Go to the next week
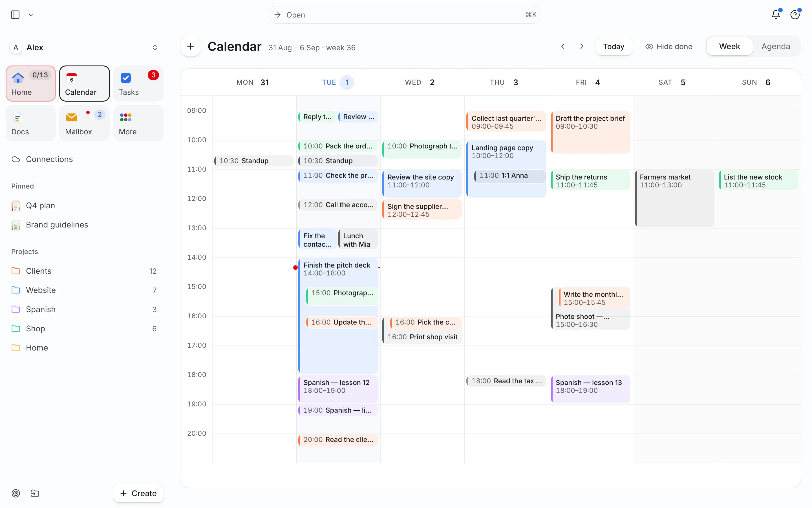 tap(582, 46)
